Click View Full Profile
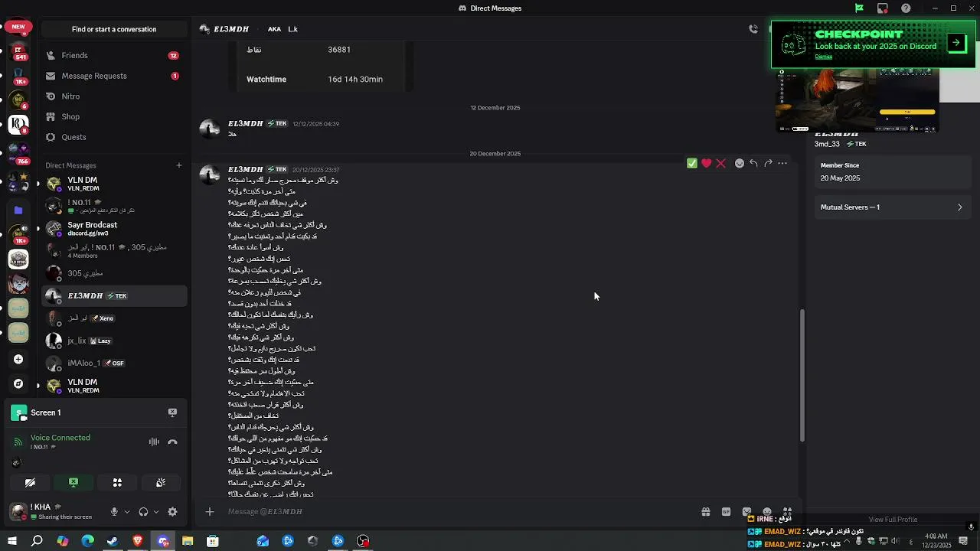 point(893,520)
